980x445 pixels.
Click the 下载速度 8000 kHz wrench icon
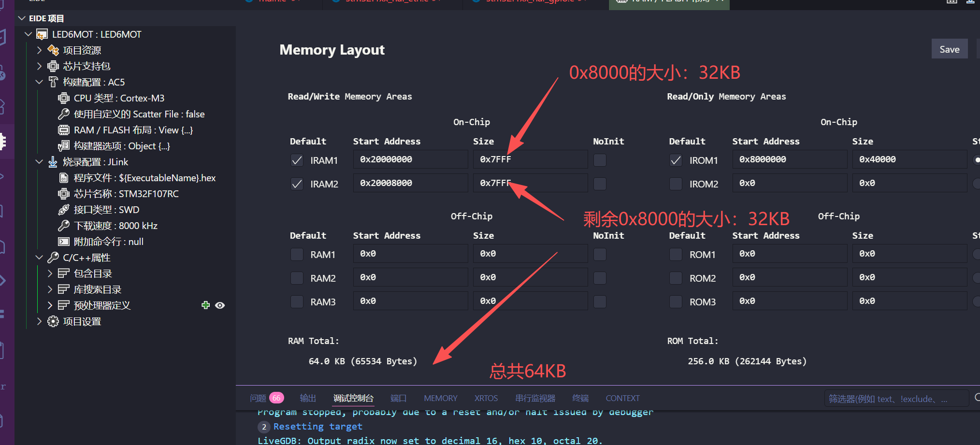(64, 226)
